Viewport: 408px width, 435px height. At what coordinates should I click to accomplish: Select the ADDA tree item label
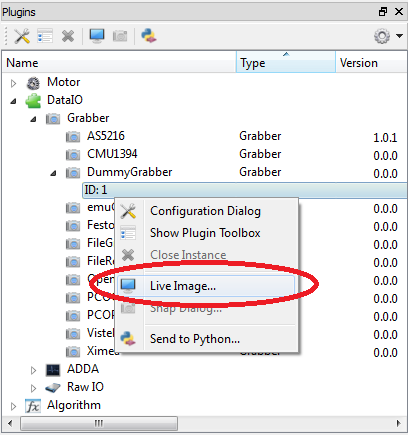click(83, 369)
